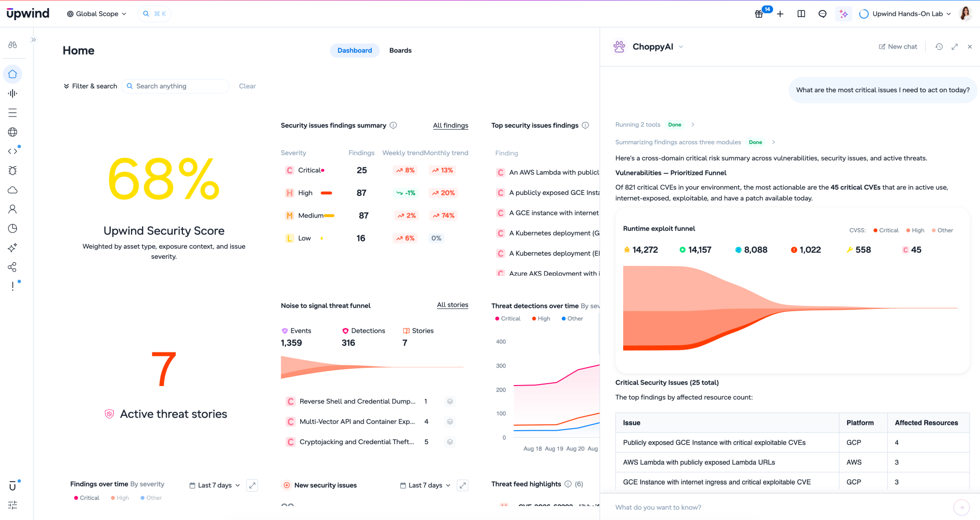Click the What do you want to know input
Image resolution: width=980 pixels, height=520 pixels.
point(781,507)
